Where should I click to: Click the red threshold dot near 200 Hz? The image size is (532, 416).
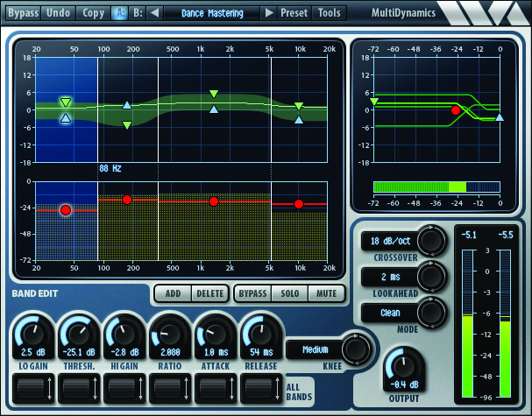point(127,200)
